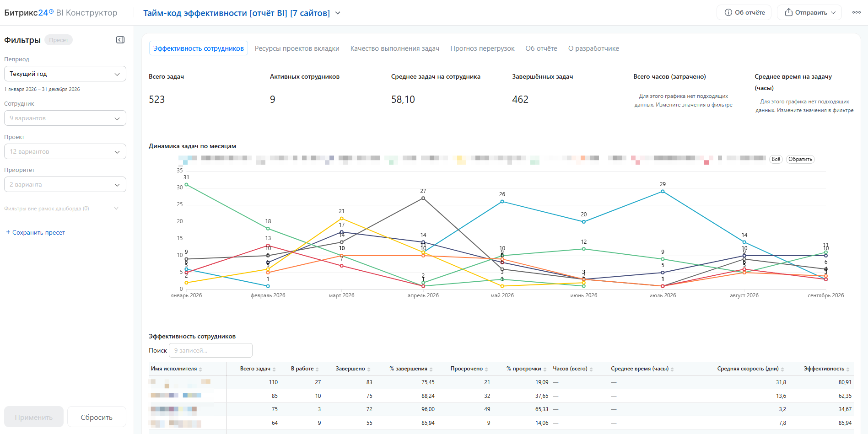The image size is (868, 434).
Task: Switch to Прогноз перегрузок tab
Action: (x=482, y=48)
